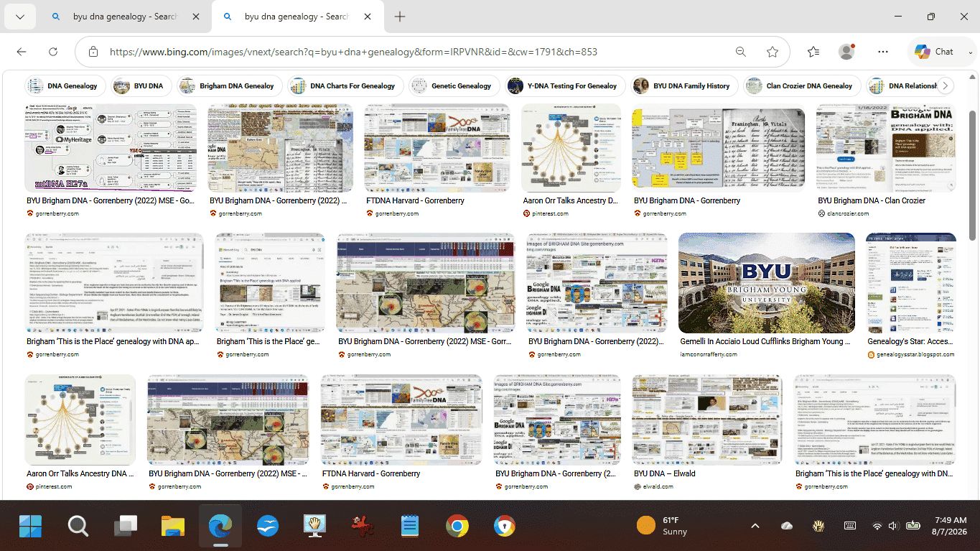Open Task View on the taskbar

(x=126, y=527)
